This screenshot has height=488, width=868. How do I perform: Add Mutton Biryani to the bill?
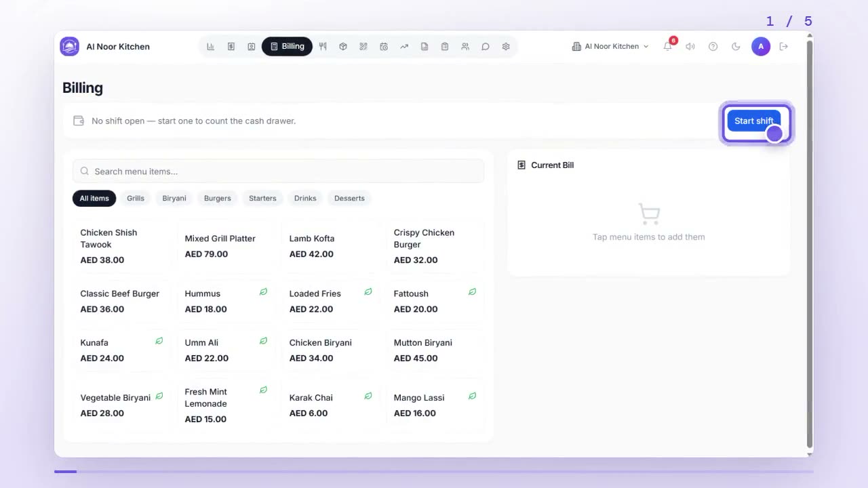click(x=435, y=350)
